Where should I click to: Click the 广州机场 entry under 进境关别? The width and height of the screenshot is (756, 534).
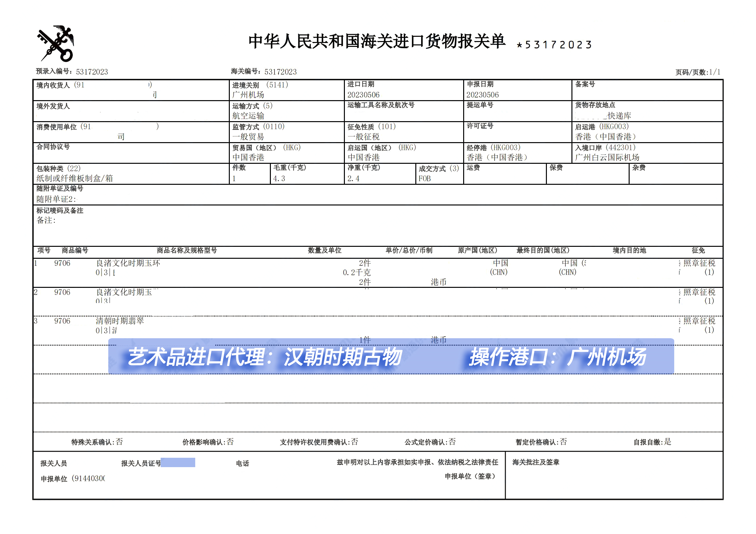[x=248, y=95]
